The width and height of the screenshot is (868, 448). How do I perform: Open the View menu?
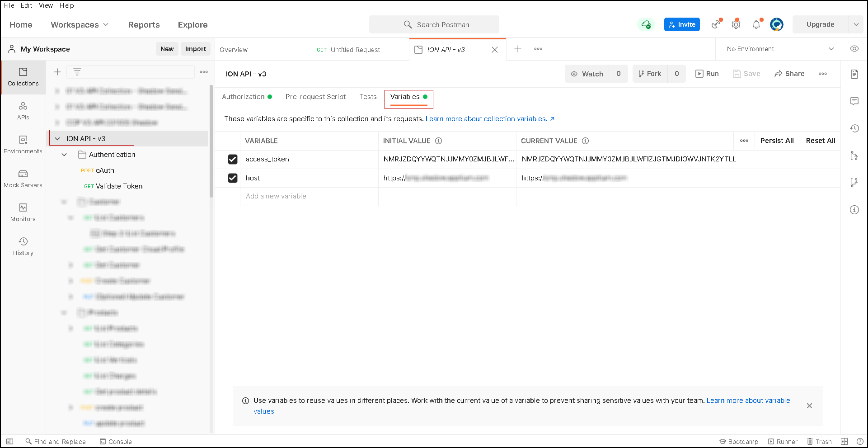(46, 5)
